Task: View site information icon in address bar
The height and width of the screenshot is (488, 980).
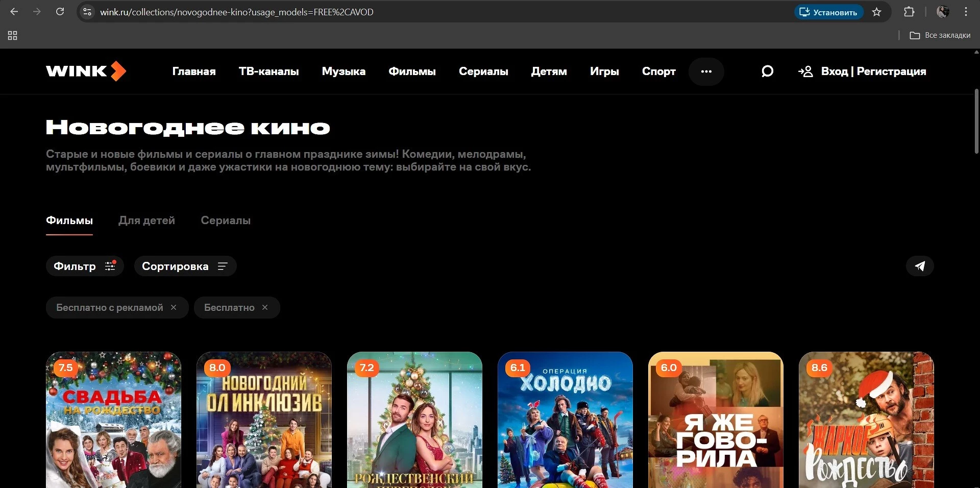Action: click(x=87, y=12)
